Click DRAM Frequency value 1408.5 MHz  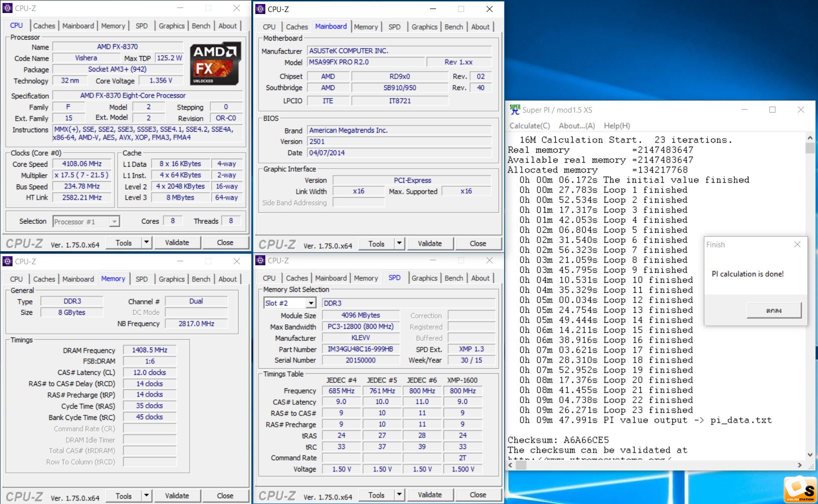point(150,350)
